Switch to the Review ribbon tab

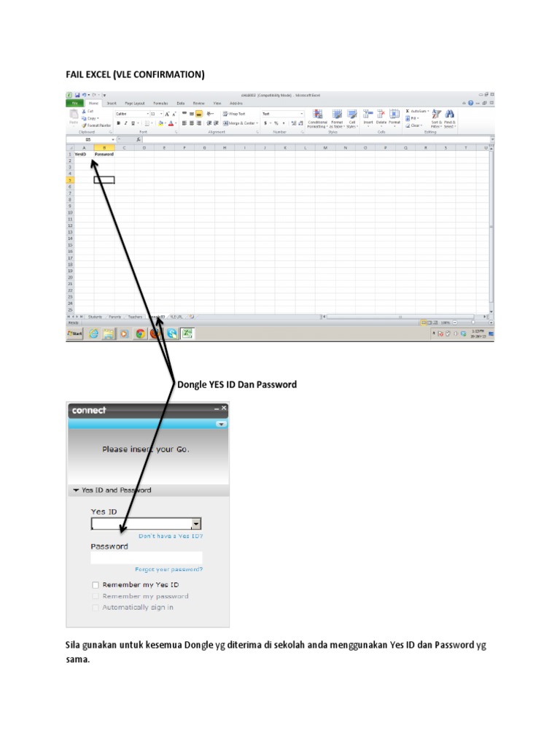[198, 103]
